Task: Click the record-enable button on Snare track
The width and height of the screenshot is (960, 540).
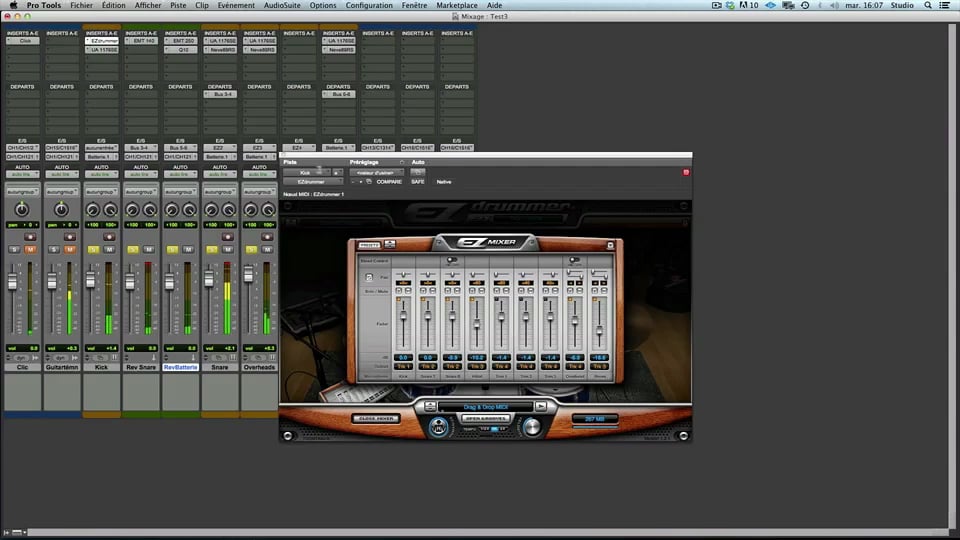Action: click(228, 237)
